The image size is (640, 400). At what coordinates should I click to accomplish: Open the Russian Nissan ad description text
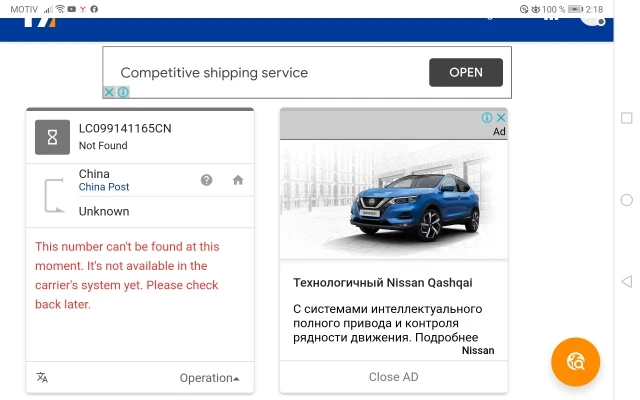pos(387,323)
